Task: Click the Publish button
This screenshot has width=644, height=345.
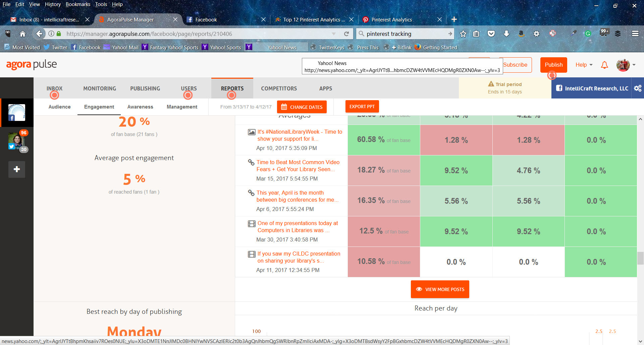Action: [x=554, y=65]
